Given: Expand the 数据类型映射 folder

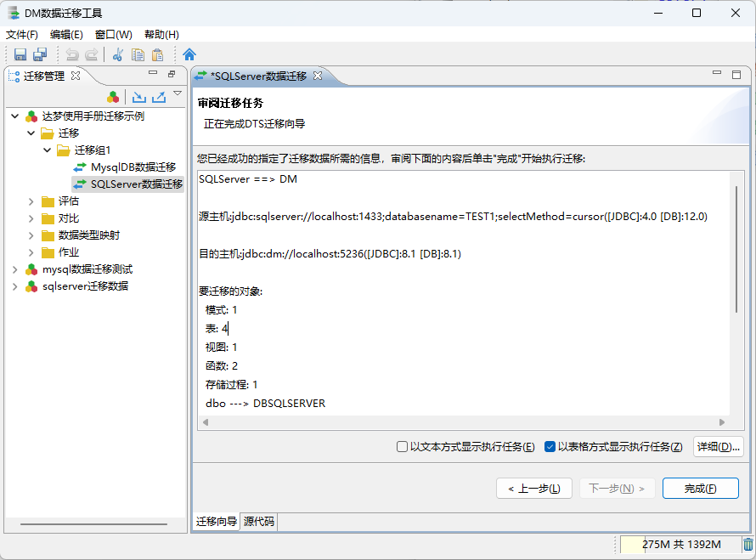Looking at the screenshot, I should [31, 235].
